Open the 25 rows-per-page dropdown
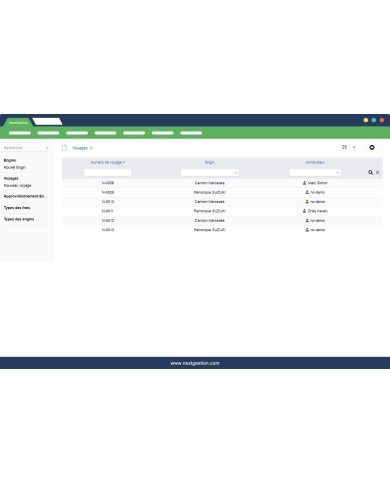The image size is (390, 484). 349,147
